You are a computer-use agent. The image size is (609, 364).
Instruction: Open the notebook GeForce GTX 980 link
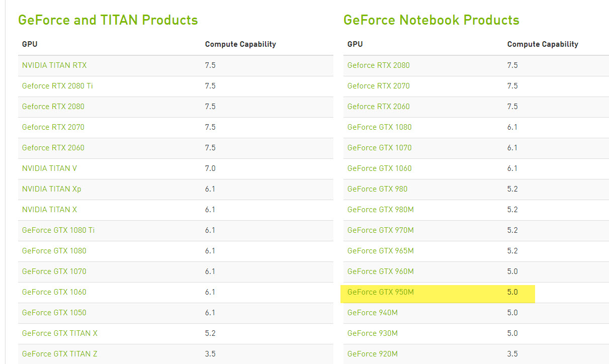(x=378, y=189)
